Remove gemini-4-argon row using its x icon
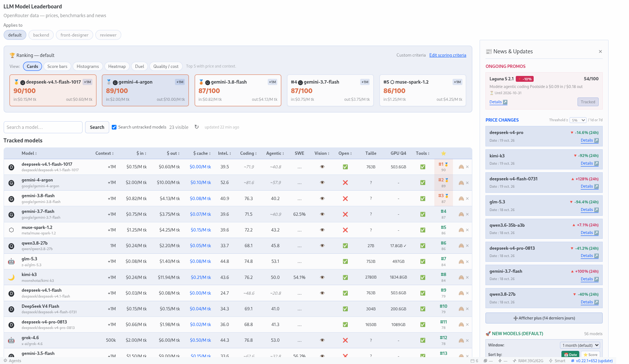Viewport: 629px width, 364px height. (x=467, y=183)
